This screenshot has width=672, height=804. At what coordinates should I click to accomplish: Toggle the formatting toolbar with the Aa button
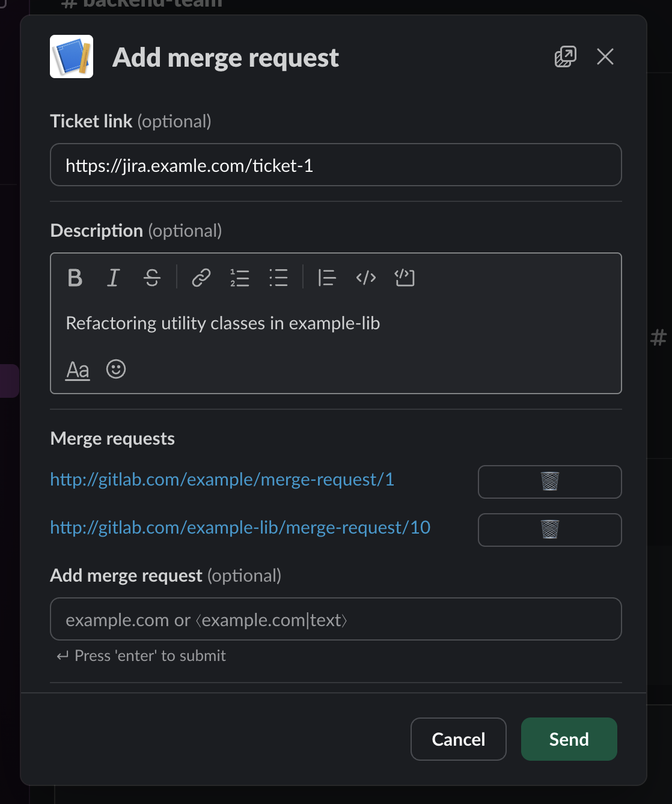pyautogui.click(x=77, y=369)
